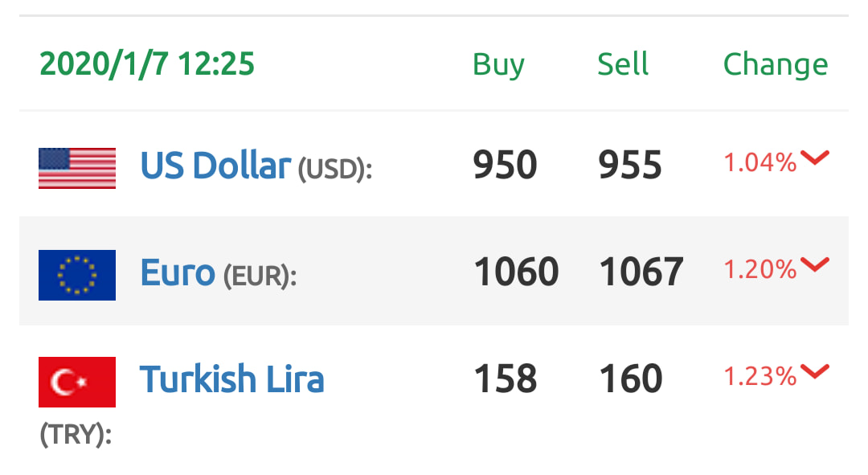
Task: Click the Euro down arrow icon
Action: tap(815, 264)
